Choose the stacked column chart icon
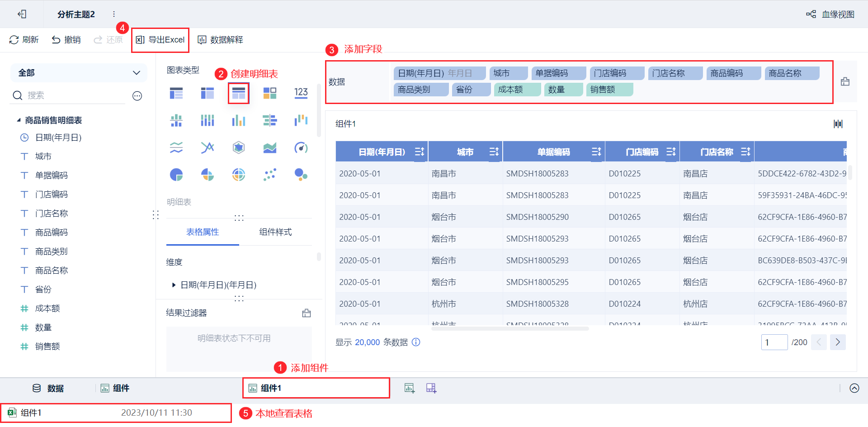The height and width of the screenshot is (427, 868). click(176, 120)
